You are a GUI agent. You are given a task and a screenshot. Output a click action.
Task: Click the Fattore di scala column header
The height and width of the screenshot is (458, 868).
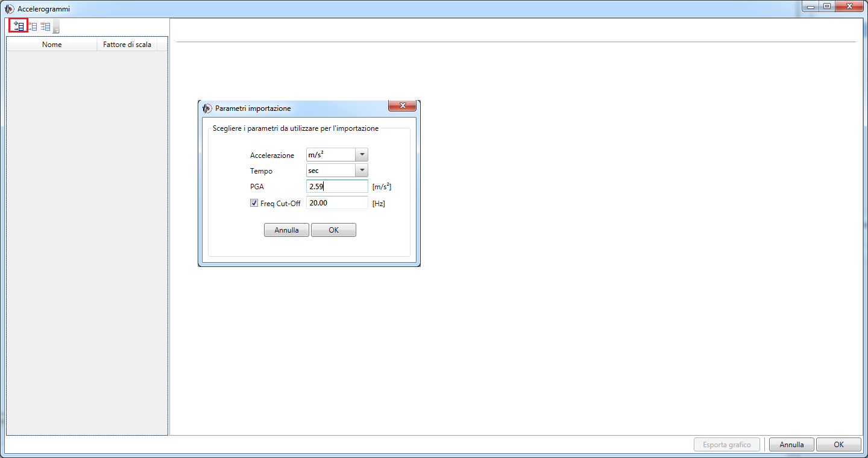[127, 45]
